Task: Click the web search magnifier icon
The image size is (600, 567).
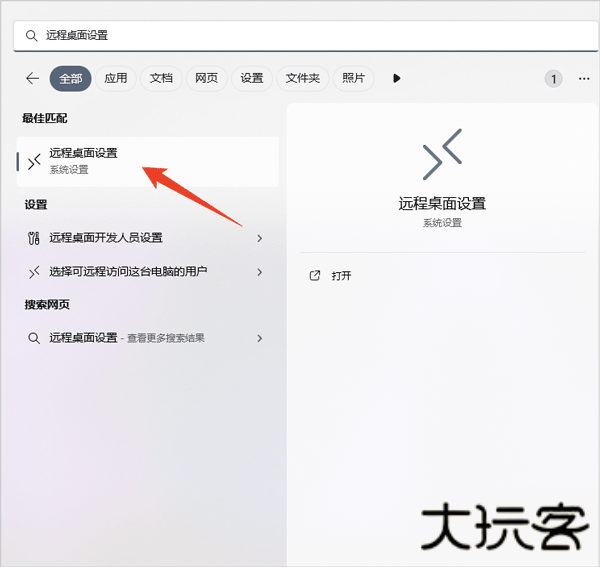Action: click(x=34, y=338)
